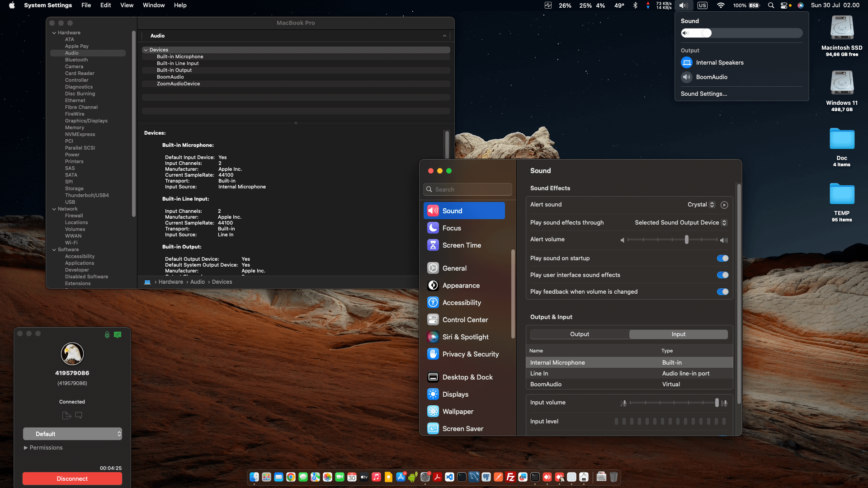Select Bluetooth in System Information sidebar

(x=76, y=60)
